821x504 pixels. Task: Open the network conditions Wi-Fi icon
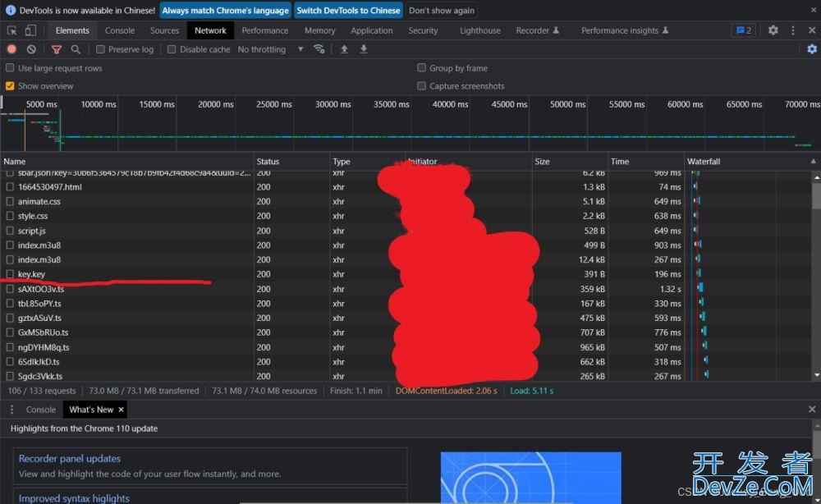[319, 49]
